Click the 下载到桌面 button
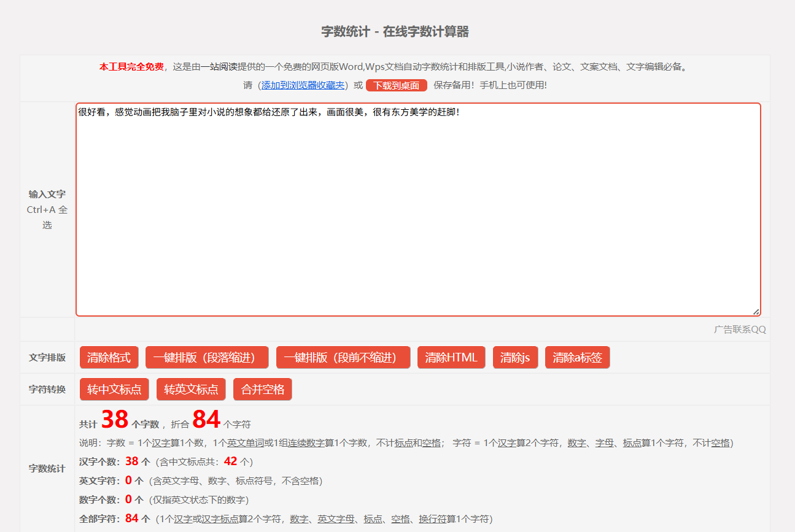Image resolution: width=795 pixels, height=532 pixels. coord(397,85)
